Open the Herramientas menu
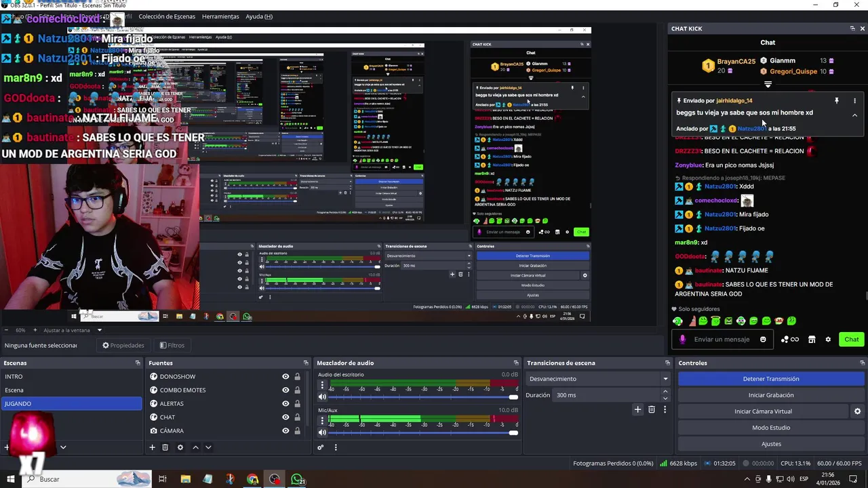The image size is (868, 488). coord(220,16)
